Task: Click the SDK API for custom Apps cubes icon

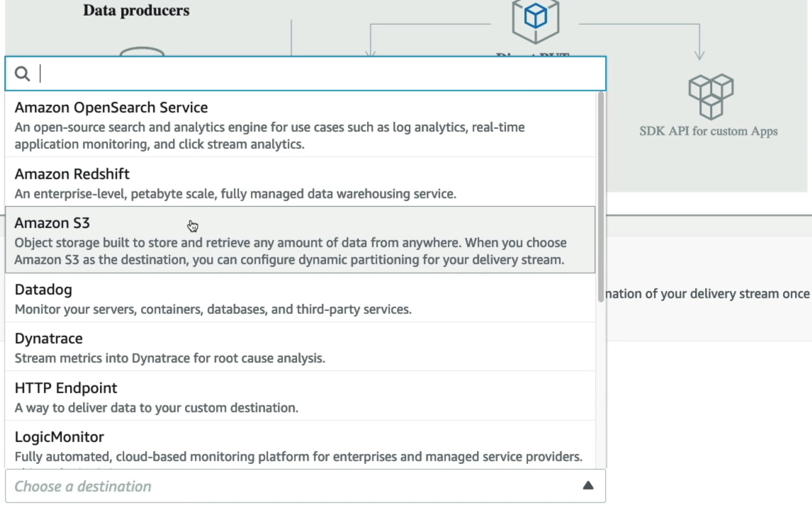Action: tap(711, 96)
